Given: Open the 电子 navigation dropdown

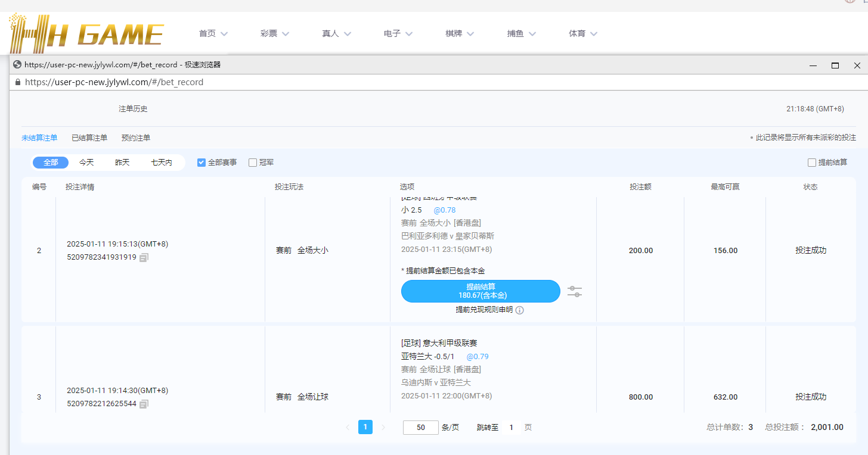Looking at the screenshot, I should (398, 34).
